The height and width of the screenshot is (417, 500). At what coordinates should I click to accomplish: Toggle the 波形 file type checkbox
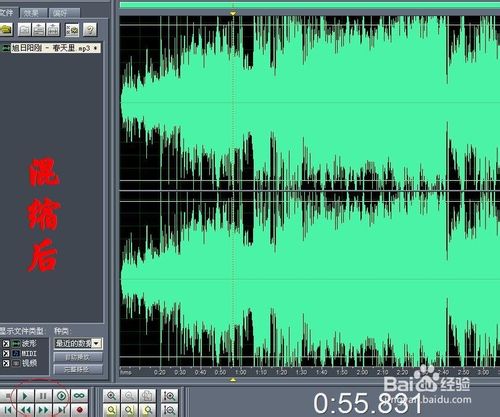(6, 343)
